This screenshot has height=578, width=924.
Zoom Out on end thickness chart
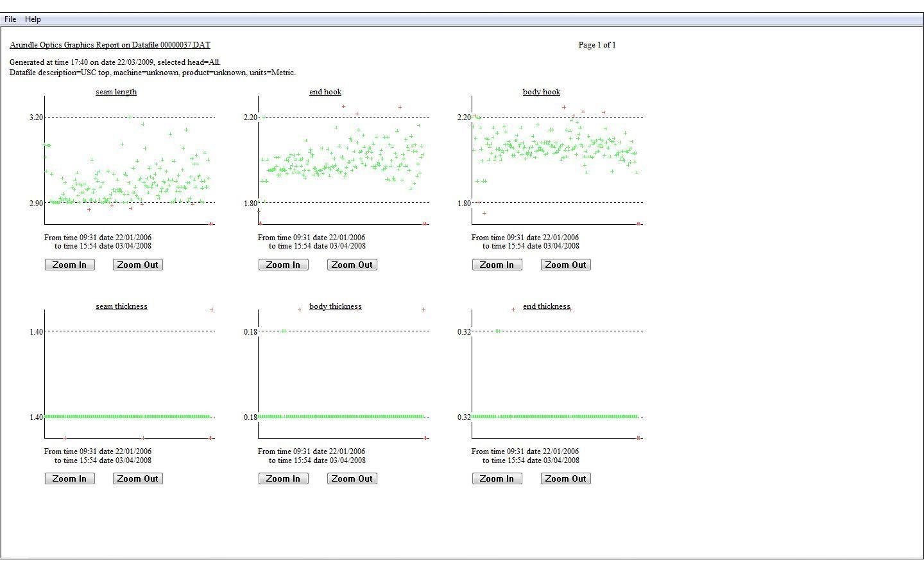click(566, 478)
